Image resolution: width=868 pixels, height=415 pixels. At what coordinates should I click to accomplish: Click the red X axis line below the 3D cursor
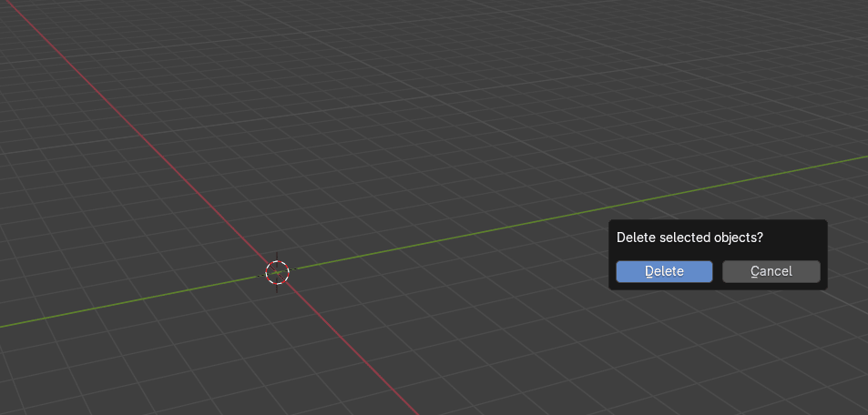(x=356, y=354)
